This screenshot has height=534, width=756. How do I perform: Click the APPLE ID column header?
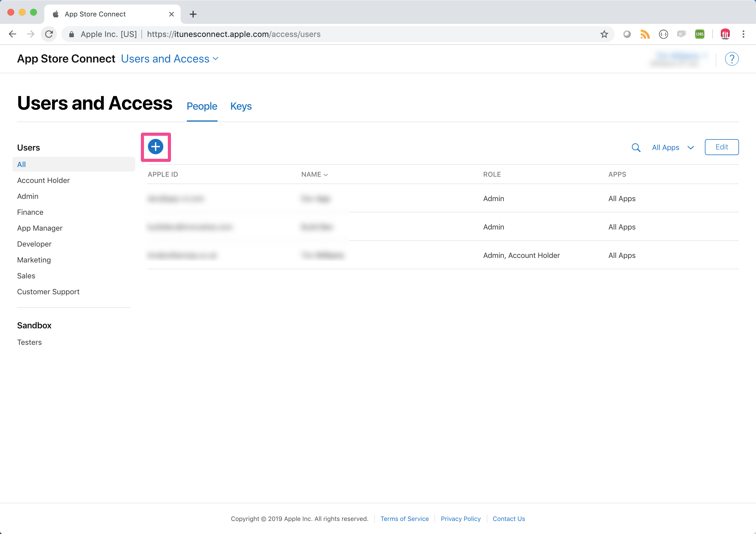tap(163, 174)
